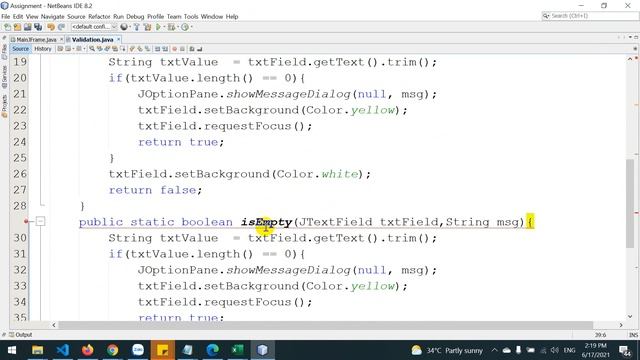This screenshot has width=640, height=360.
Task: Click the Debug Project icon
Action: pyautogui.click(x=171, y=27)
